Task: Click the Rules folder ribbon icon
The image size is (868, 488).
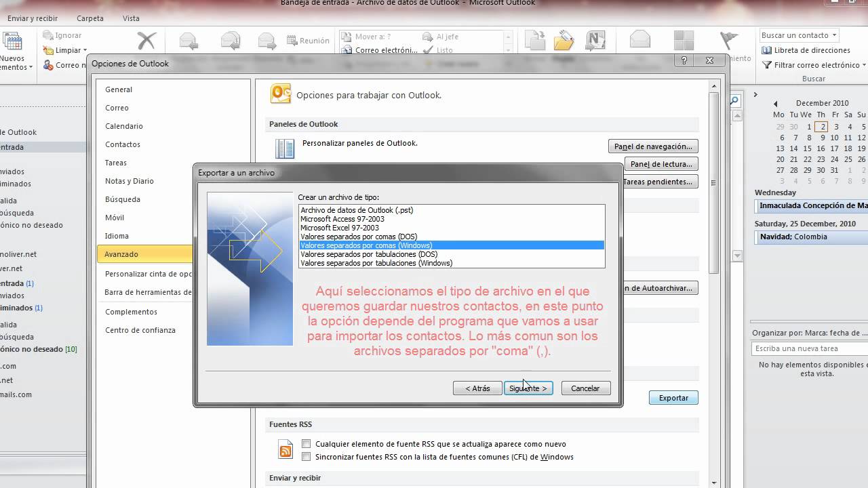Action: point(564,41)
